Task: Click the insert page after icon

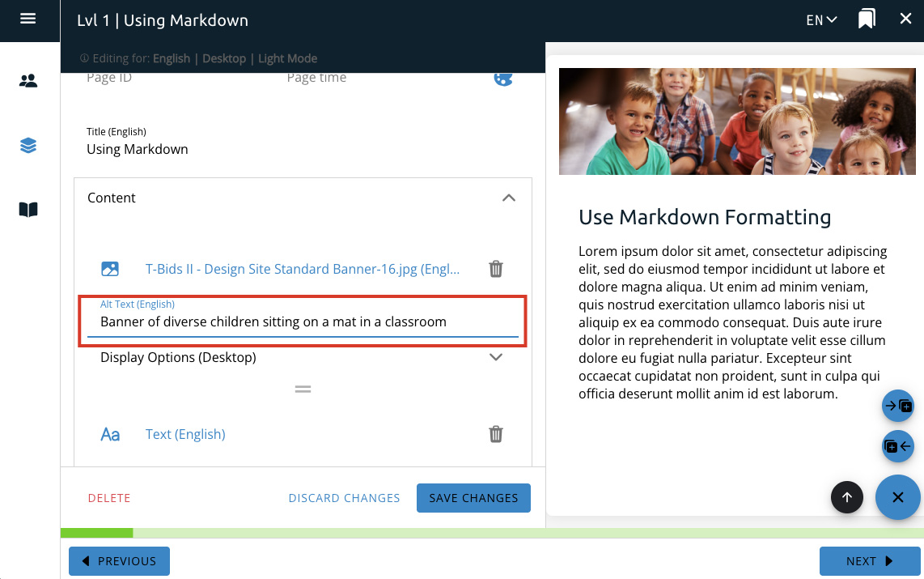Action: 897,406
